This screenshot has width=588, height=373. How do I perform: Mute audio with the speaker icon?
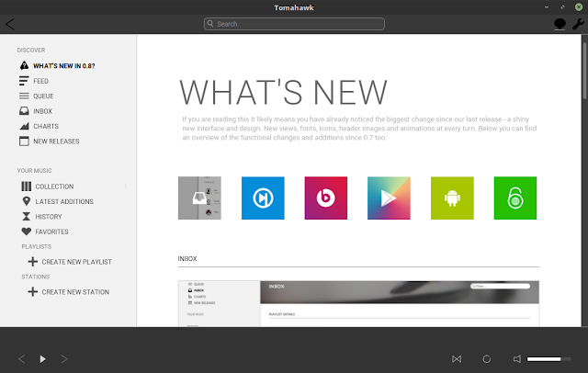coord(516,359)
